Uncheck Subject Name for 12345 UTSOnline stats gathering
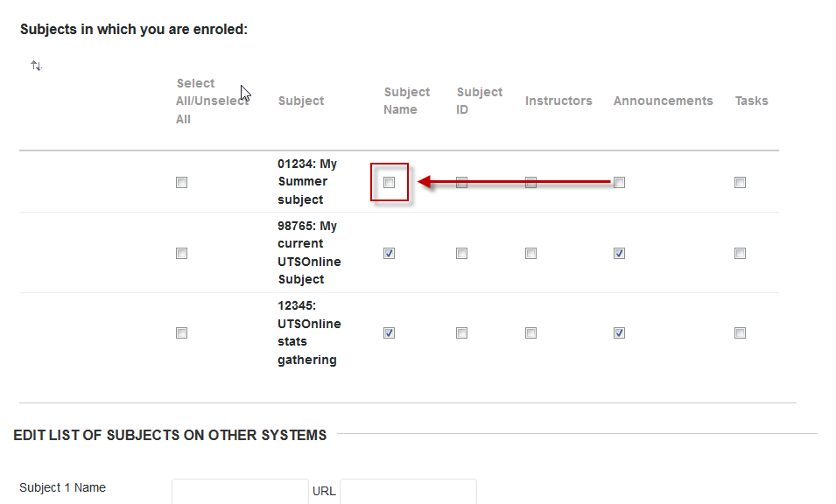836x504 pixels. tap(390, 333)
